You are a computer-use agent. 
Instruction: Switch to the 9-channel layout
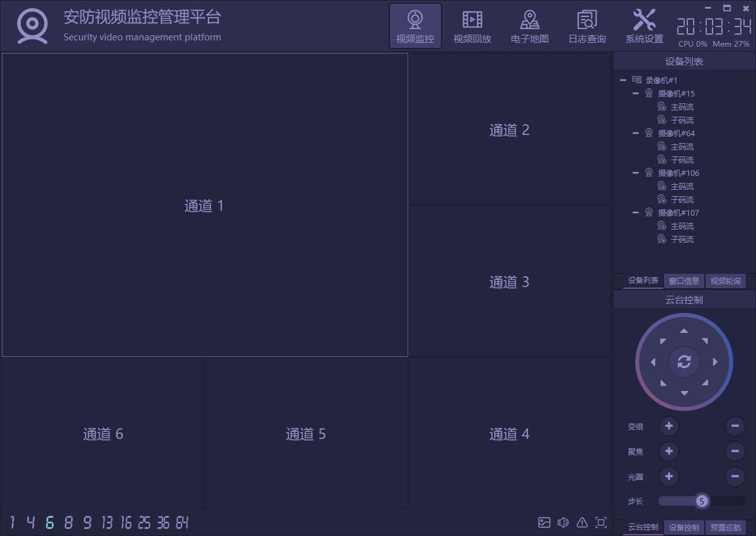coord(87,522)
